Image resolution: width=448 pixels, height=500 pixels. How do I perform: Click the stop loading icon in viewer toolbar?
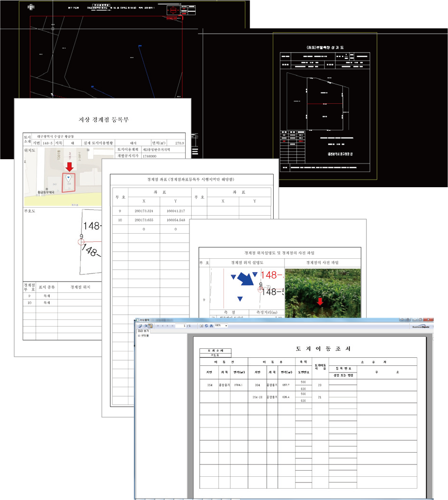(x=201, y=326)
